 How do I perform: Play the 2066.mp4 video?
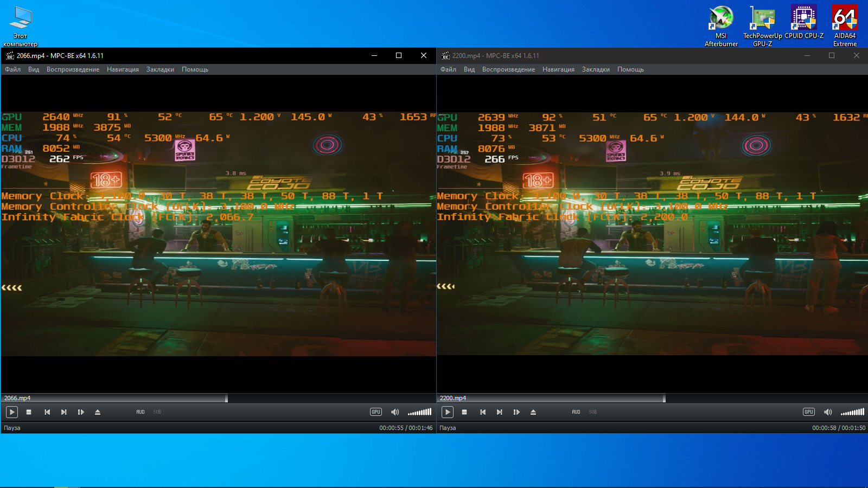[11, 412]
